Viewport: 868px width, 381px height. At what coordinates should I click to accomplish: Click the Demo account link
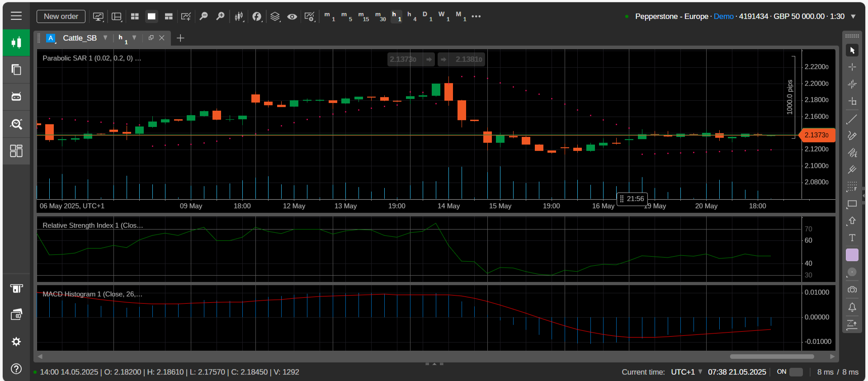(x=723, y=16)
